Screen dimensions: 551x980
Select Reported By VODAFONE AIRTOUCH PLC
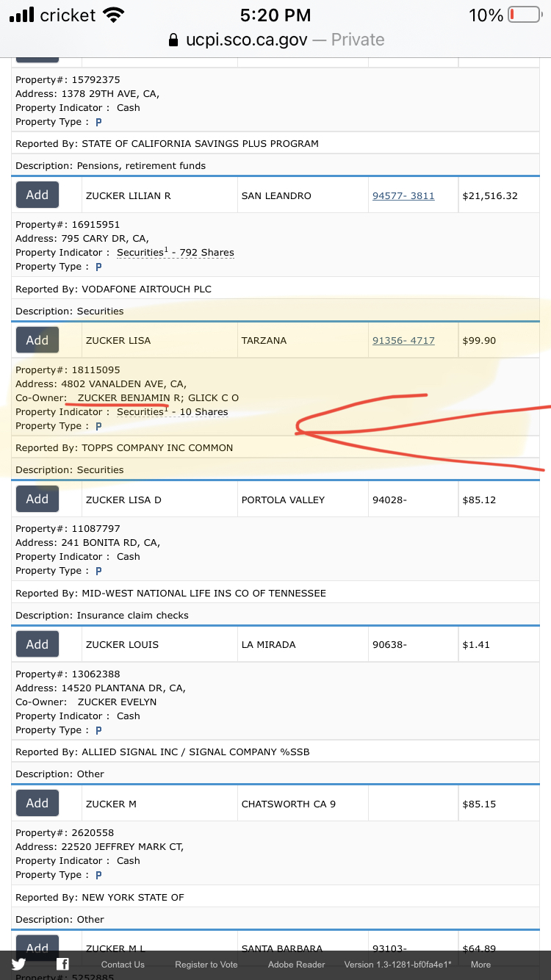pos(146,289)
